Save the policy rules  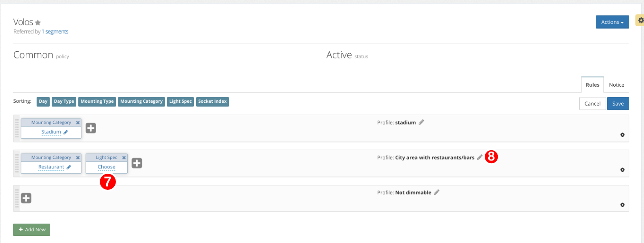[x=618, y=104]
